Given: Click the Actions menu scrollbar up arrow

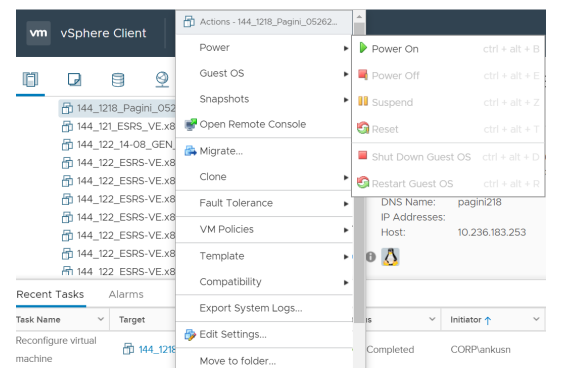Looking at the screenshot, I should pos(359,17).
